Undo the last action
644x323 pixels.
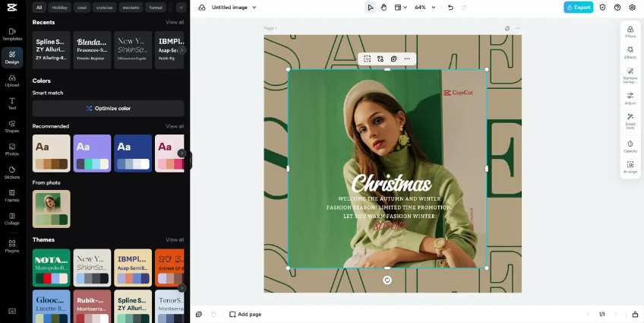pos(450,8)
